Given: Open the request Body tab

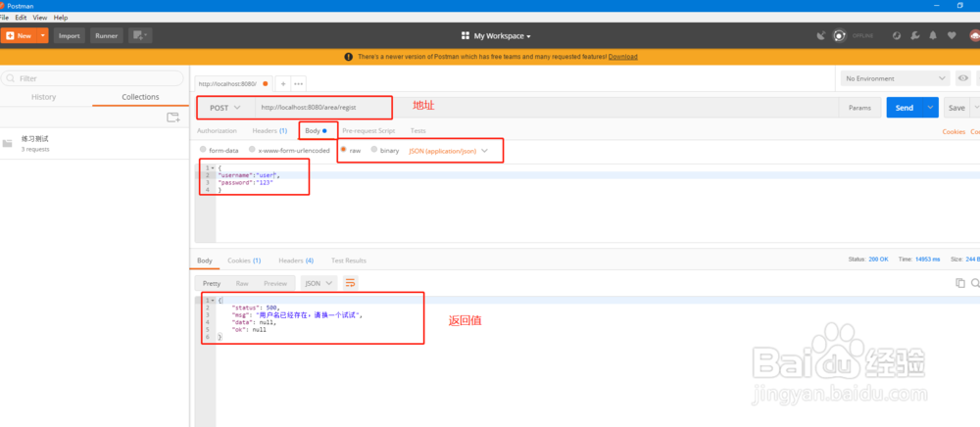Looking at the screenshot, I should pyautogui.click(x=316, y=131).
